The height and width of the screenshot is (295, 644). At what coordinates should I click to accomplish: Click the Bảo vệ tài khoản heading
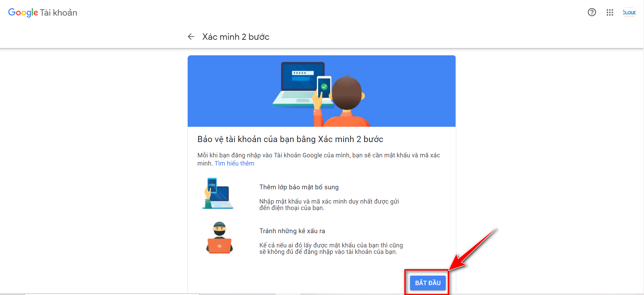tap(290, 139)
